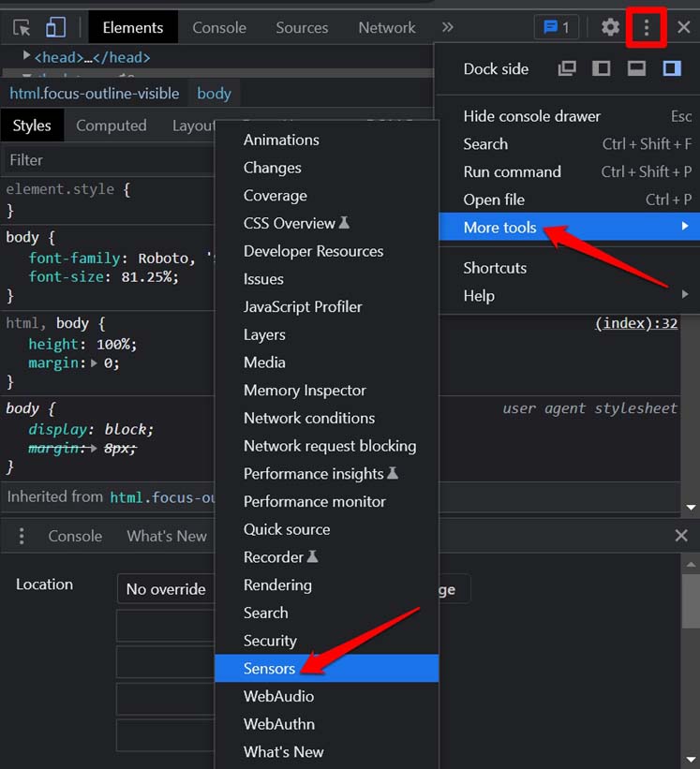Open the Sources tab
Viewport: 700px width, 769px height.
click(x=302, y=27)
